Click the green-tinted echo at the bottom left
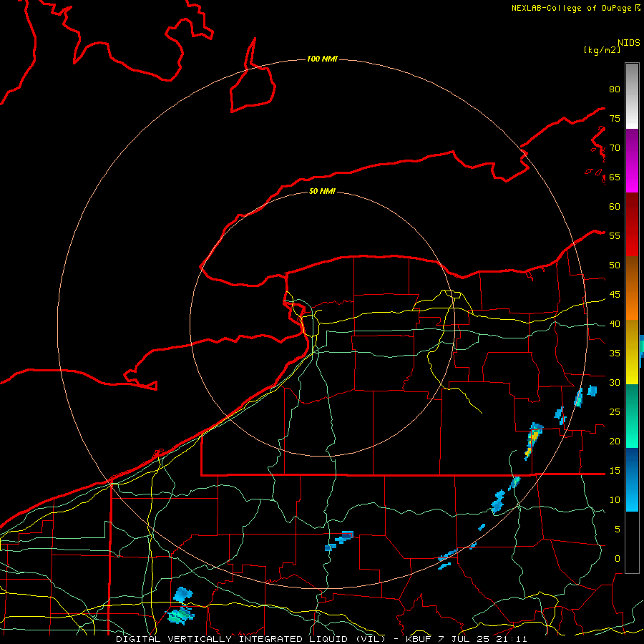This screenshot has width=644, height=644. point(180,615)
